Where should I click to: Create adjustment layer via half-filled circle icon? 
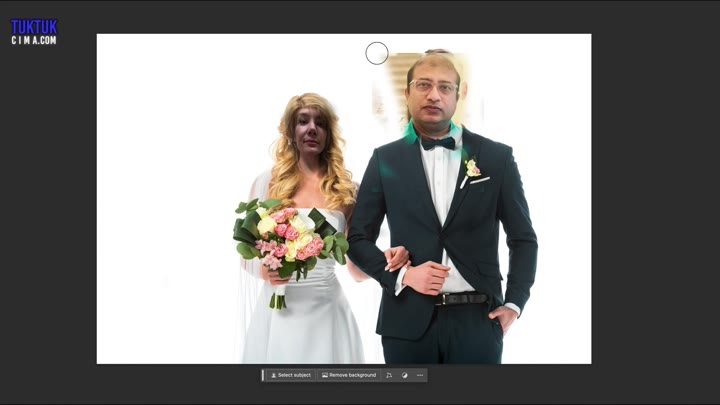pyautogui.click(x=405, y=375)
